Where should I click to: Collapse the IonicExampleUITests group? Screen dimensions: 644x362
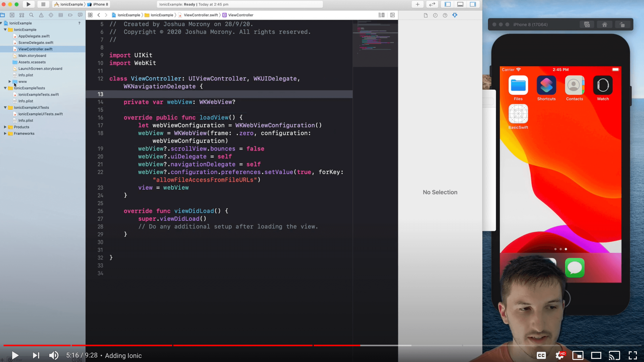[5, 108]
